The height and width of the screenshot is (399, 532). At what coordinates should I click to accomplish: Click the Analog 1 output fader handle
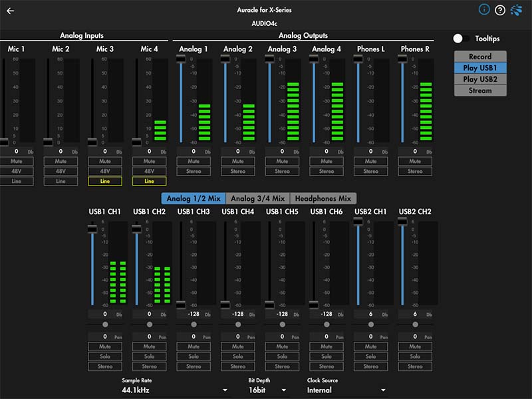coord(181,59)
